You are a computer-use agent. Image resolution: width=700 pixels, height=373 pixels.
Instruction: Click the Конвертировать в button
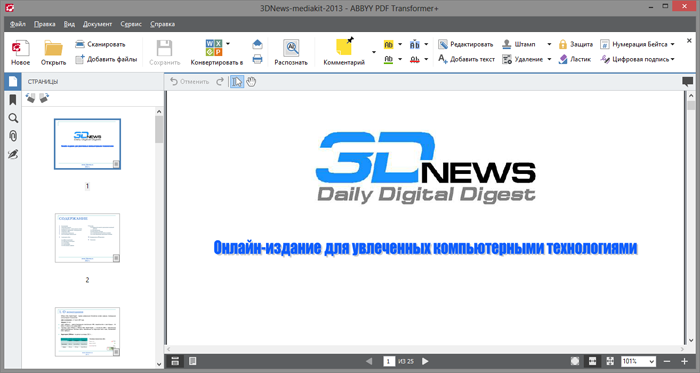coord(217,53)
